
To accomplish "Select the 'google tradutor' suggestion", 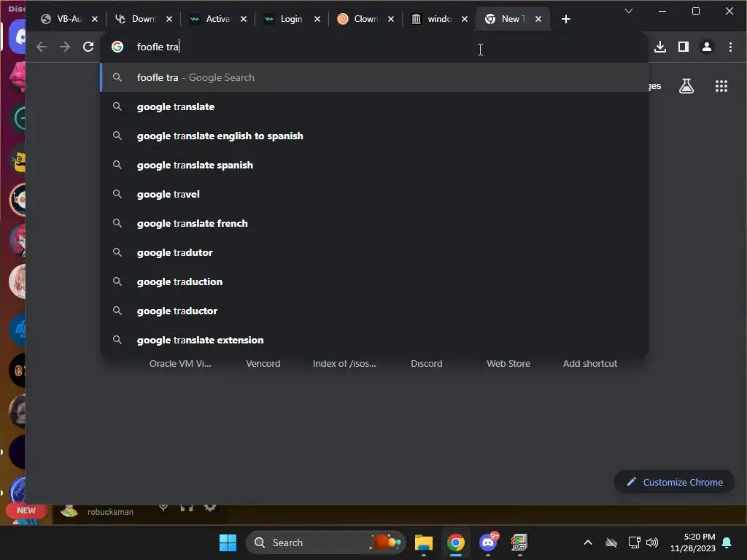I will click(x=374, y=252).
